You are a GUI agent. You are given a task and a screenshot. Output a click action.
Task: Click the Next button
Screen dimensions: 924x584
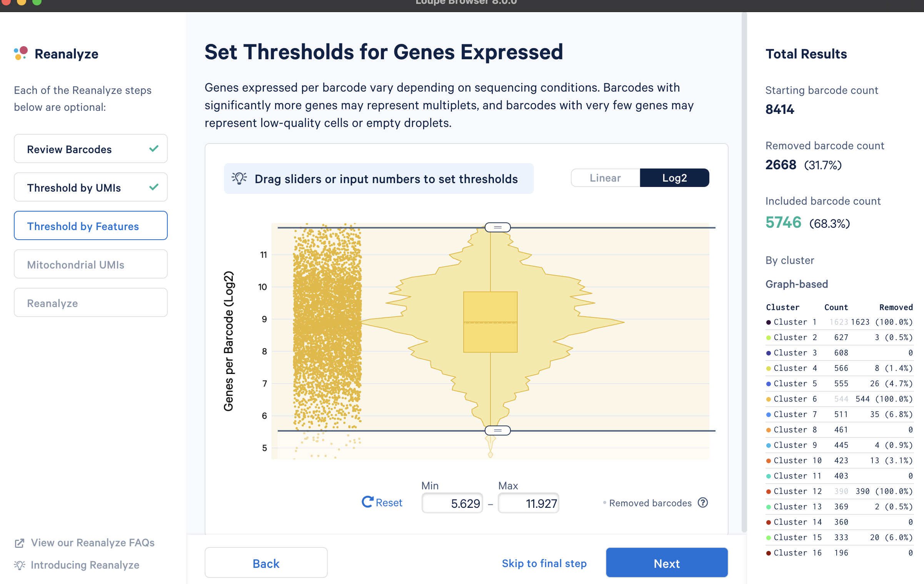[667, 563]
